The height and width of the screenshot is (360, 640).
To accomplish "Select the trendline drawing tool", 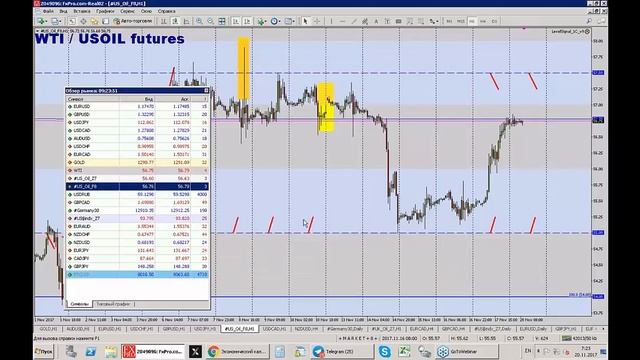I will tap(354, 21).
